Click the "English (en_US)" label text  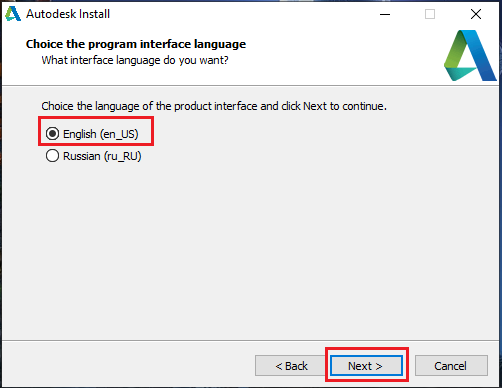pyautogui.click(x=101, y=134)
